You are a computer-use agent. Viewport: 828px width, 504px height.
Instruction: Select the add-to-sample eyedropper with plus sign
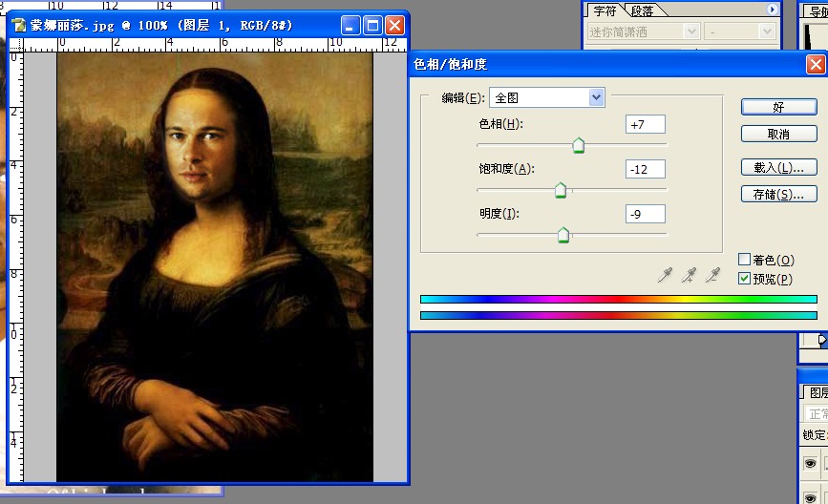coord(689,275)
